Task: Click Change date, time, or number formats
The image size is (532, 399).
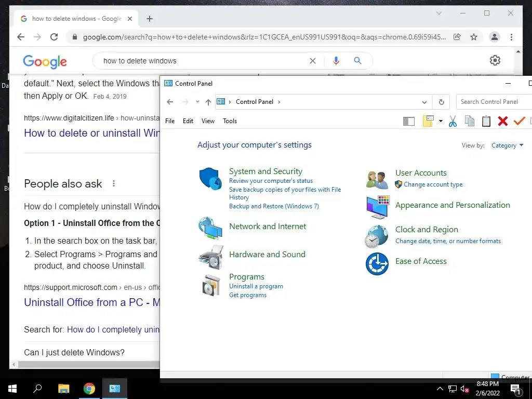Action: tap(448, 241)
